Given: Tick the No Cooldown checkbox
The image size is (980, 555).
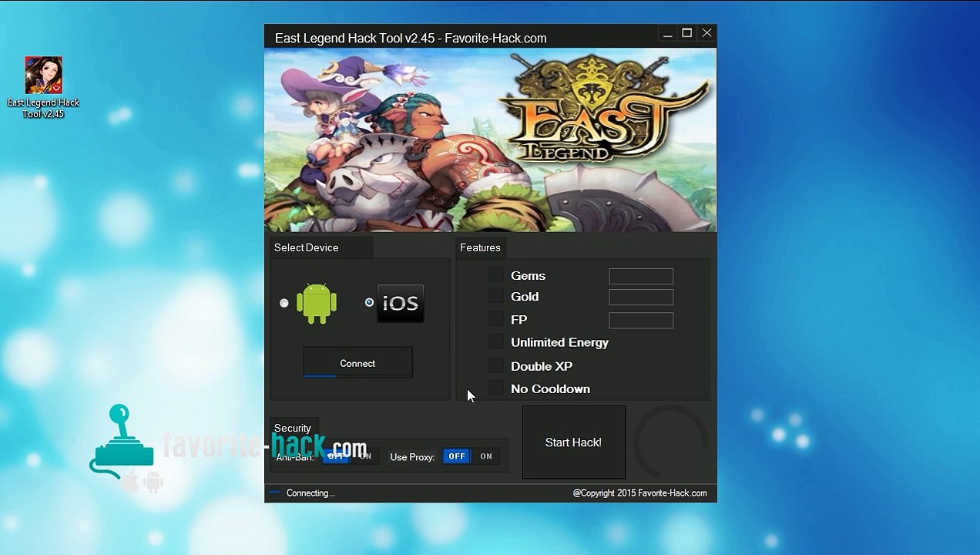Looking at the screenshot, I should tap(495, 388).
